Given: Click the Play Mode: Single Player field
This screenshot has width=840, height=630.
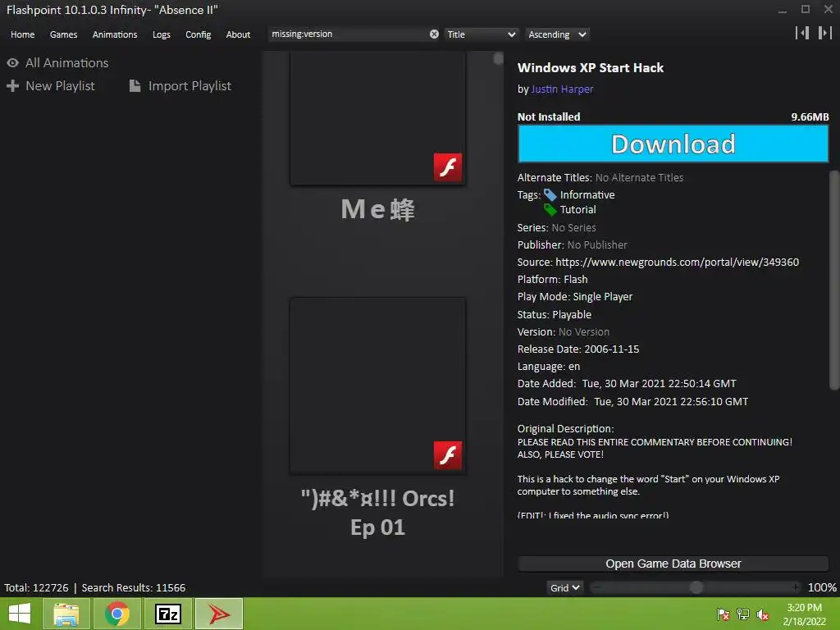Looking at the screenshot, I should tap(575, 297).
